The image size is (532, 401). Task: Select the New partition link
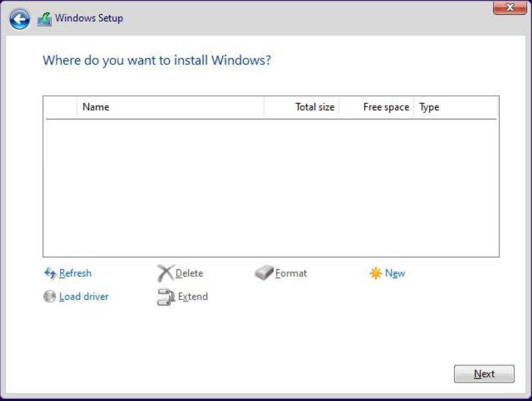[x=395, y=273]
